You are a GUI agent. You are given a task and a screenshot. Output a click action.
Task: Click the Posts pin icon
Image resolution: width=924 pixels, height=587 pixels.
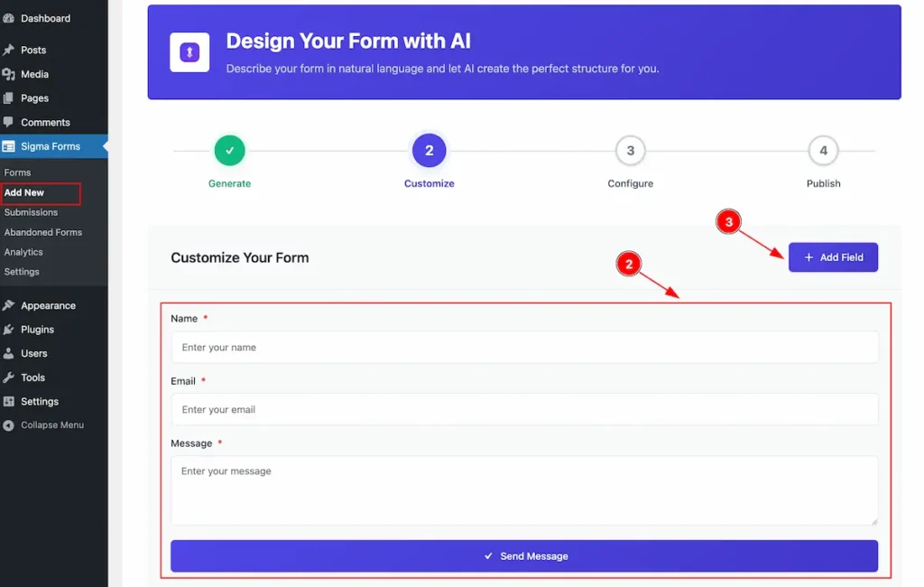8,51
